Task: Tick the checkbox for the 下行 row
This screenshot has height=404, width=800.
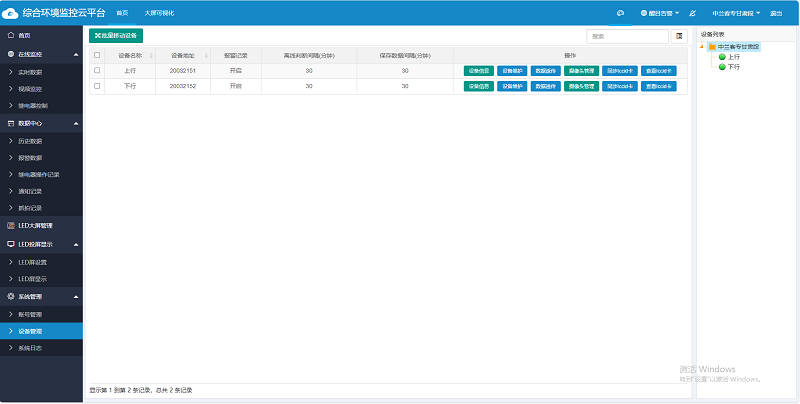Action: pyautogui.click(x=97, y=86)
